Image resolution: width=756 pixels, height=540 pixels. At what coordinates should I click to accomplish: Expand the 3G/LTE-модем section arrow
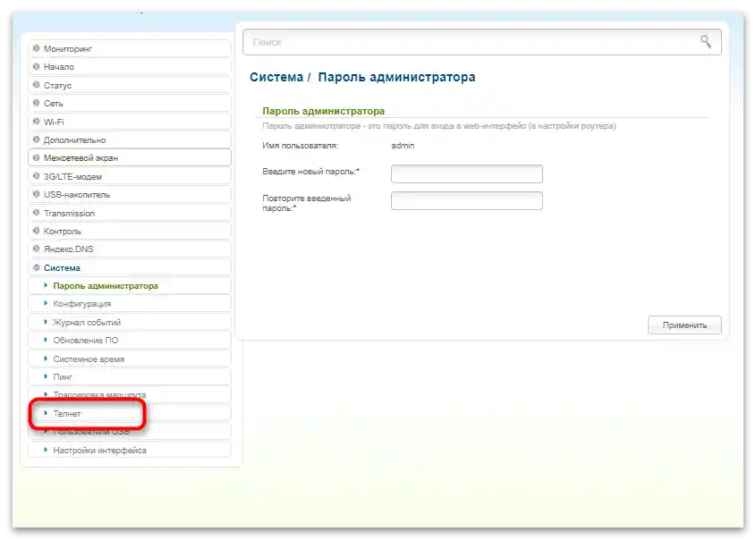click(36, 176)
